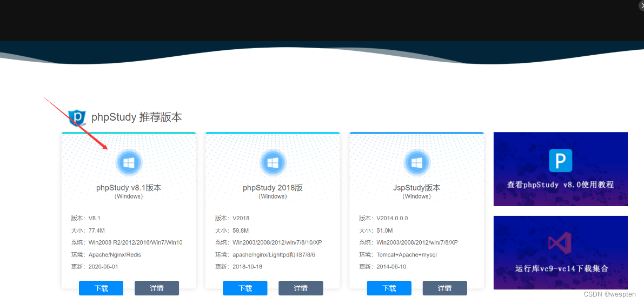Image resolution: width=644 pixels, height=303 pixels.
Task: Download phpStudy v8.1 with 下载 button
Action: [101, 288]
